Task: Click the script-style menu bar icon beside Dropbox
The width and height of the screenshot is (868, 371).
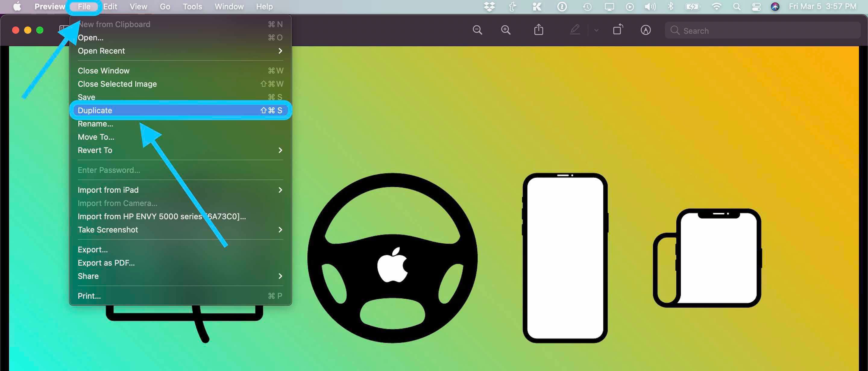Action: (512, 6)
